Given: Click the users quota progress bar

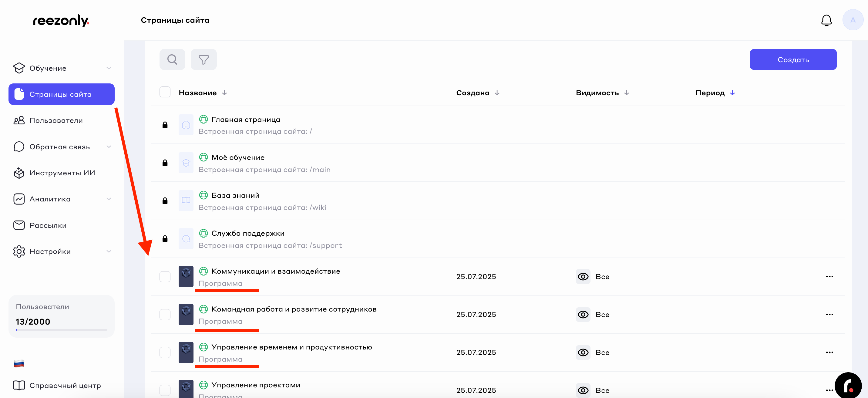Looking at the screenshot, I should [61, 329].
